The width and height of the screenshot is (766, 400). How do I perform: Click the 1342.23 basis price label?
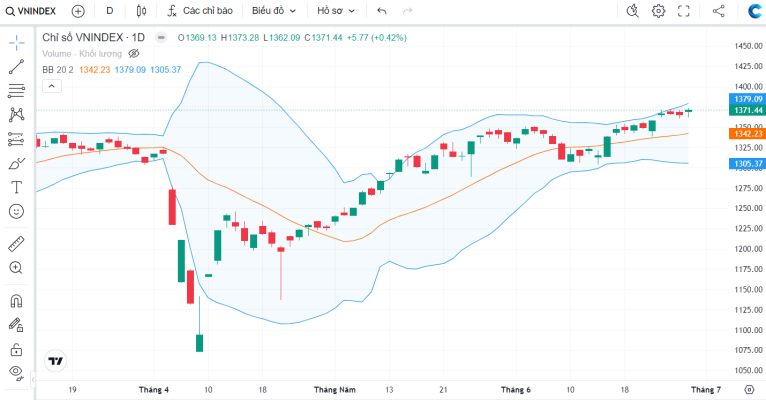[747, 134]
